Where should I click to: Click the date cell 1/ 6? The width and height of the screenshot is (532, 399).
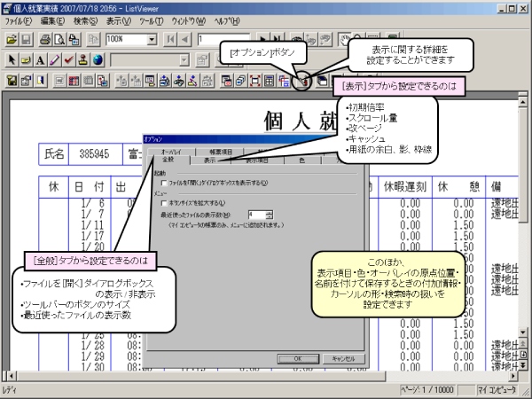(x=93, y=204)
